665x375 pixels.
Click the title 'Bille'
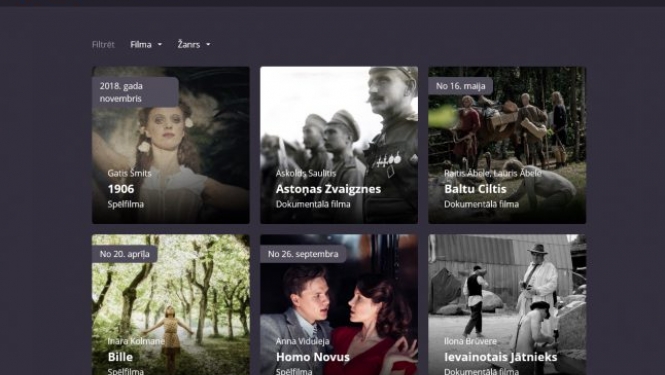pyautogui.click(x=120, y=357)
